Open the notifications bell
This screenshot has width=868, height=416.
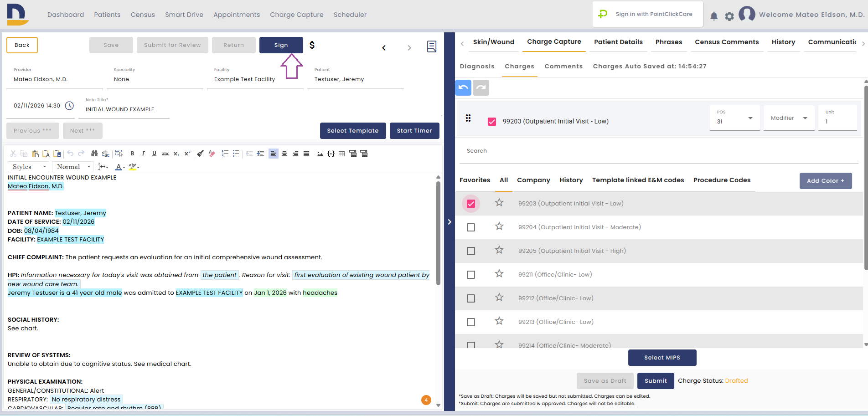(714, 16)
